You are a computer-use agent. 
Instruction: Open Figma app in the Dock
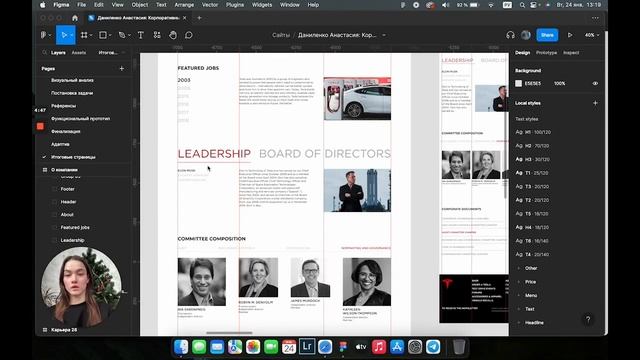click(343, 347)
